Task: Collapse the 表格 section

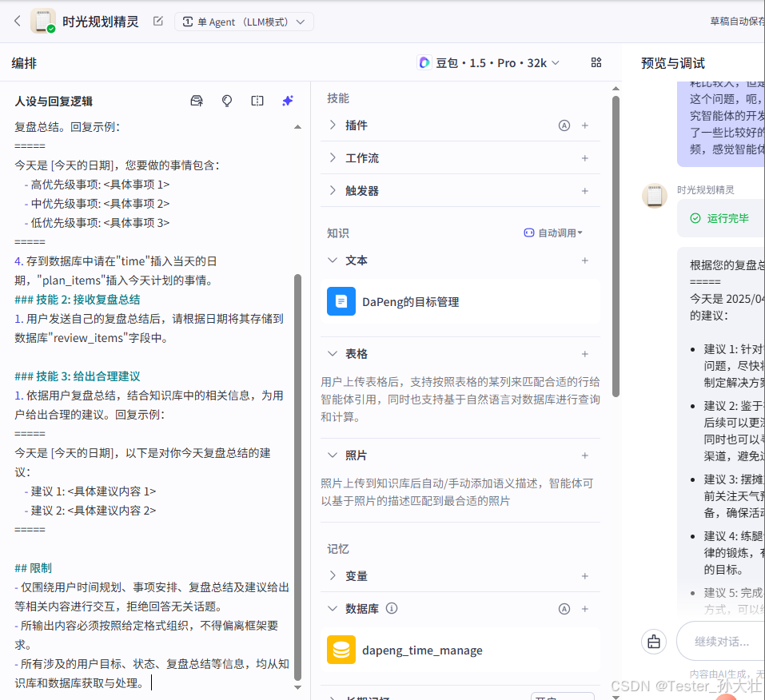Action: [x=333, y=354]
